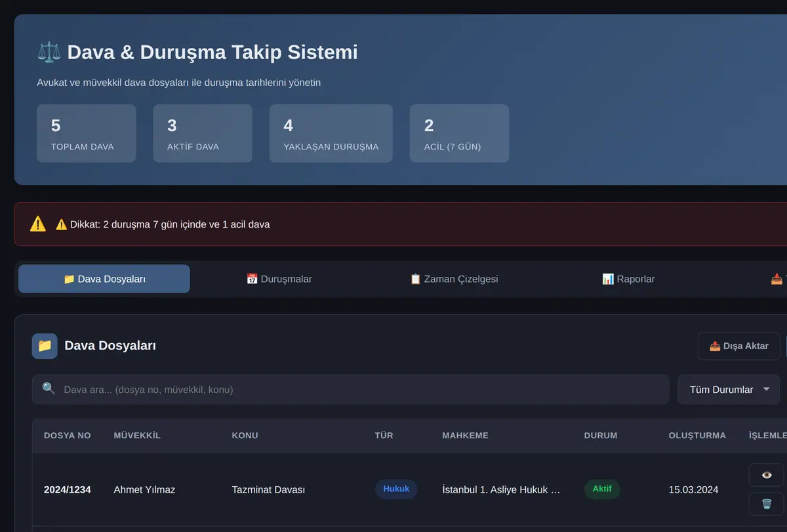
Task: Click the Durum column header
Action: (x=601, y=436)
